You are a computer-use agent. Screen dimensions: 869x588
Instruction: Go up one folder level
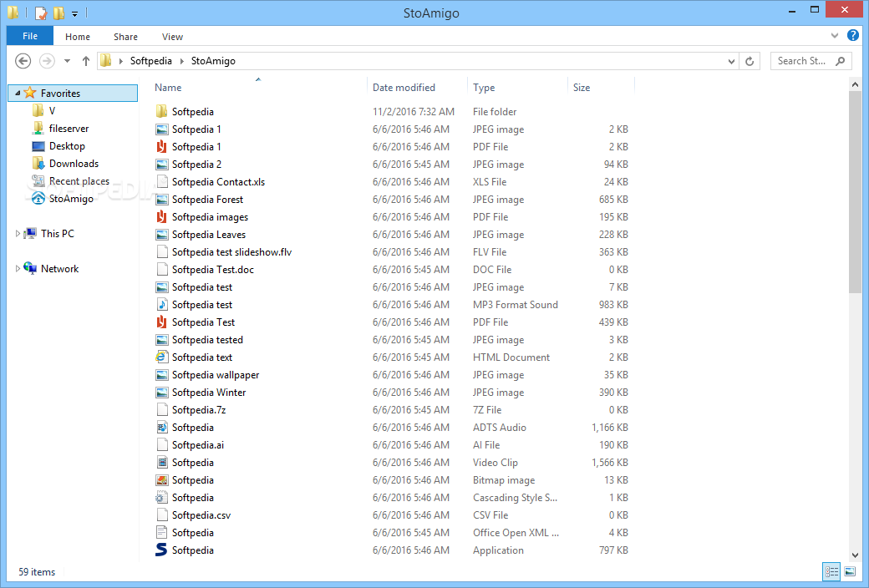[x=86, y=61]
